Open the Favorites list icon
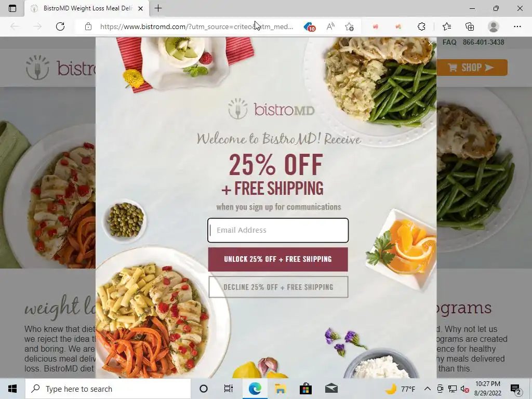 [447, 26]
